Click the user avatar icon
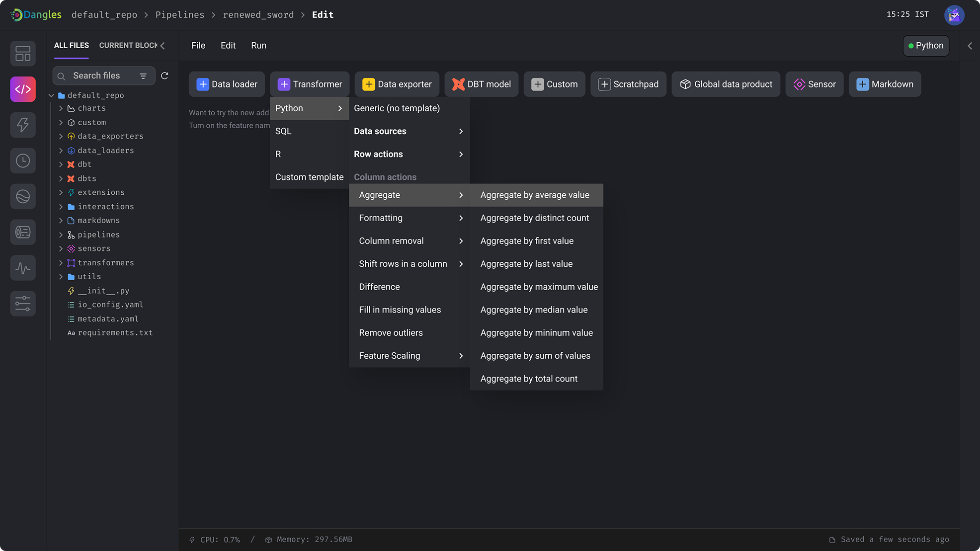Viewport: 980px width, 551px height. click(x=954, y=15)
